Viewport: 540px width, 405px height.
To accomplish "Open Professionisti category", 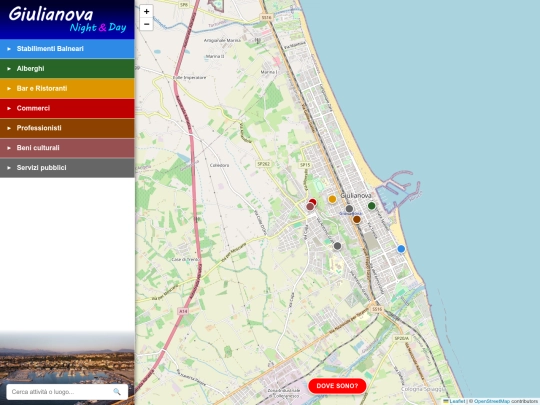I will [67, 128].
